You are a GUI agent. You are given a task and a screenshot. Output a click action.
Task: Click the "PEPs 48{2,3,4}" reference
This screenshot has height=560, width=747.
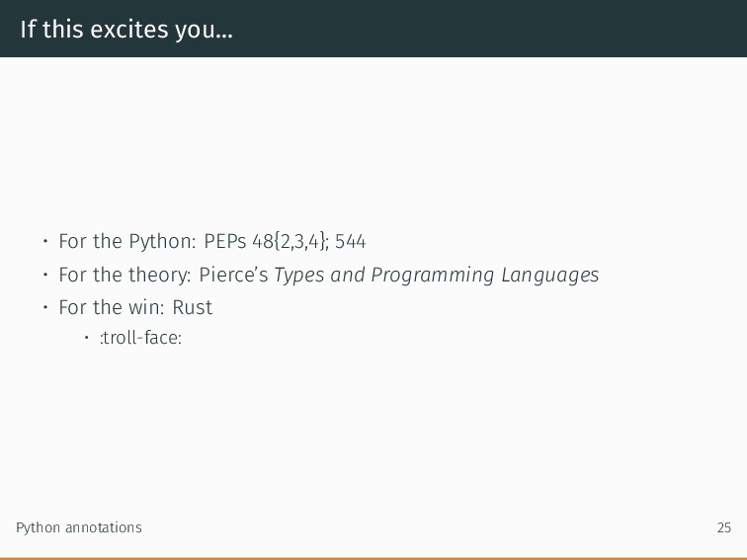(x=266, y=241)
